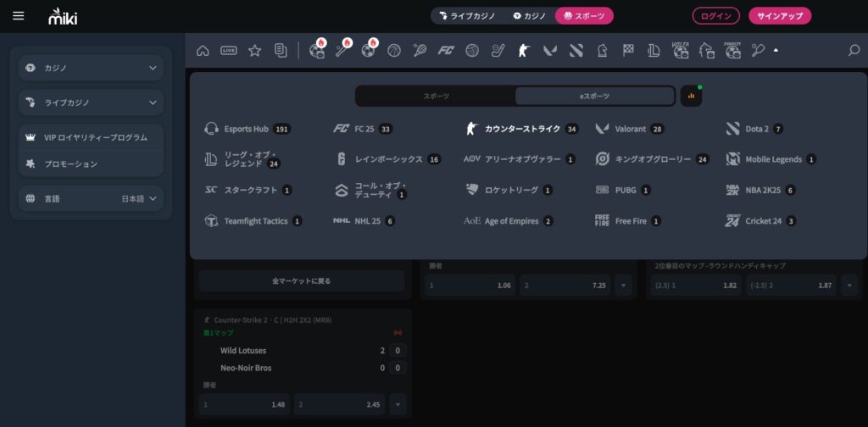868x427 pixels.
Task: Open Valorant category with 28 events
Action: (x=630, y=129)
